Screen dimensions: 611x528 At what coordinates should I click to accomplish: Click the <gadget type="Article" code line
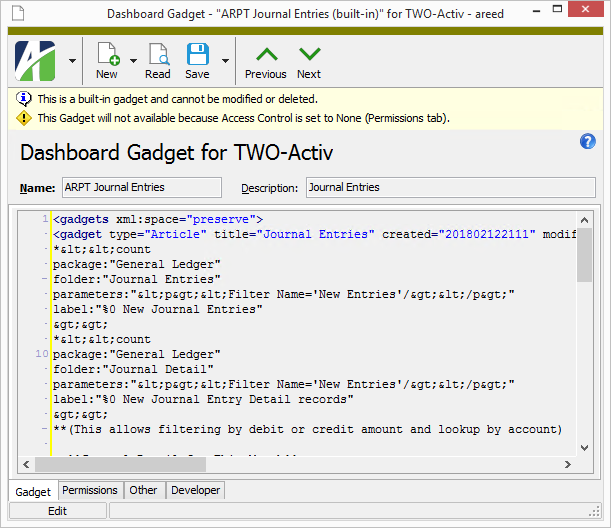pos(314,235)
